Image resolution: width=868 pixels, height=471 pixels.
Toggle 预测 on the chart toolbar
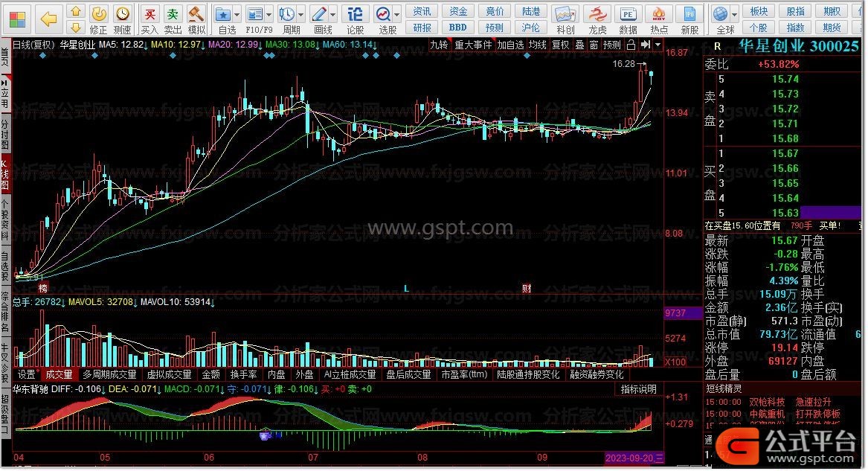612,45
